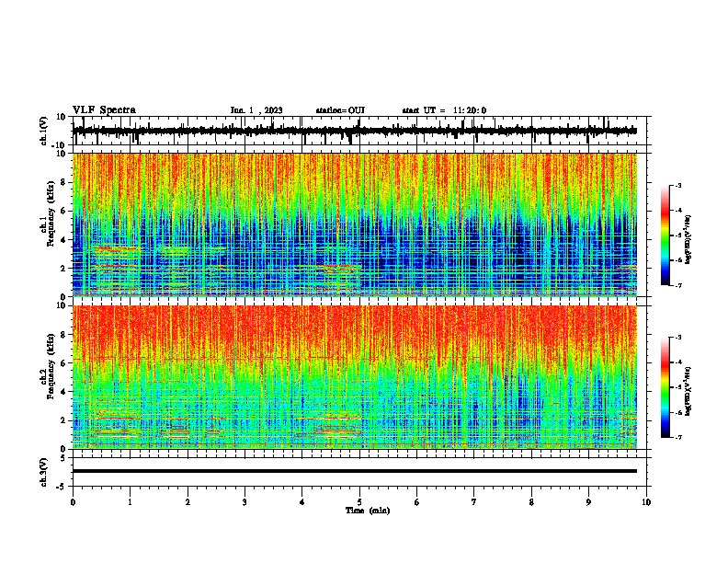Viewport: 728px width, 563px height.
Task: Click the -7 label on ch.2 color bar
Action: pos(678,438)
